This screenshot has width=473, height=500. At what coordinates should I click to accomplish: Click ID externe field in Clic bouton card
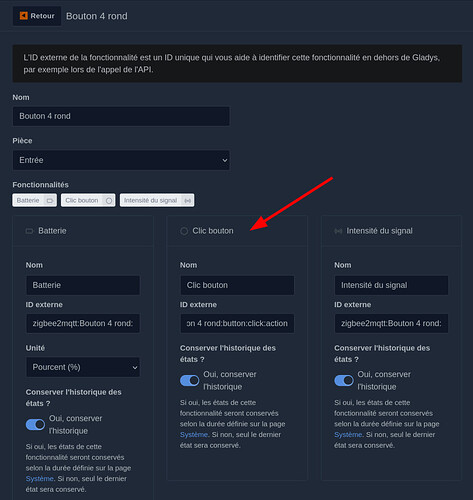pyautogui.click(x=237, y=323)
